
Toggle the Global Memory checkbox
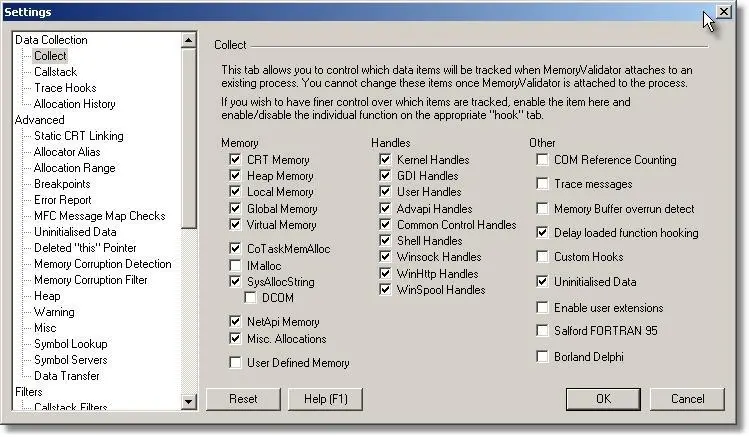[235, 208]
